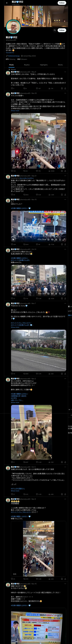The height and width of the screenshot is (644, 72).
Task: Expand Show more on the Nov 10 post
Action: coord(15,111)
